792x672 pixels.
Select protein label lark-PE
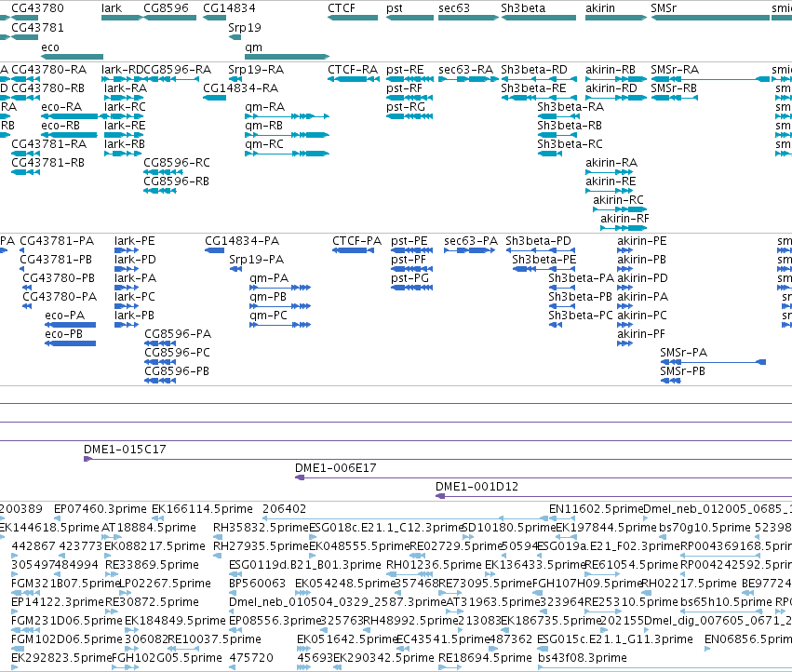tap(135, 241)
